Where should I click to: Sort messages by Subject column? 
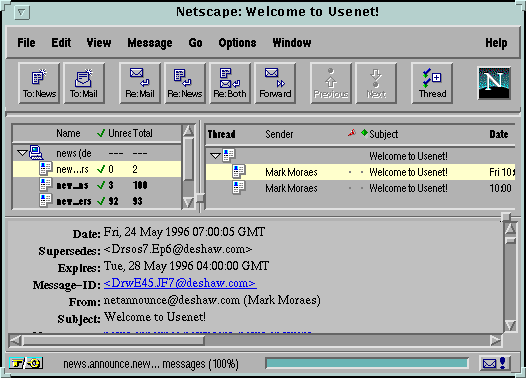click(x=384, y=134)
